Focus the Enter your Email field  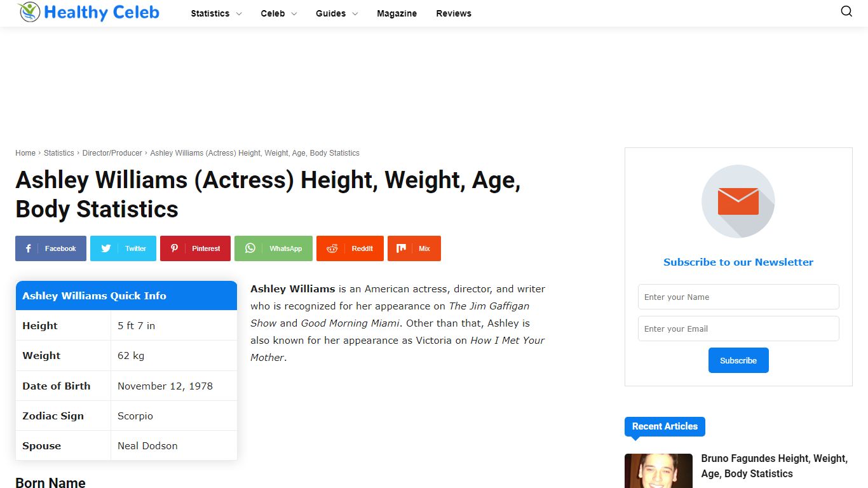(x=738, y=329)
